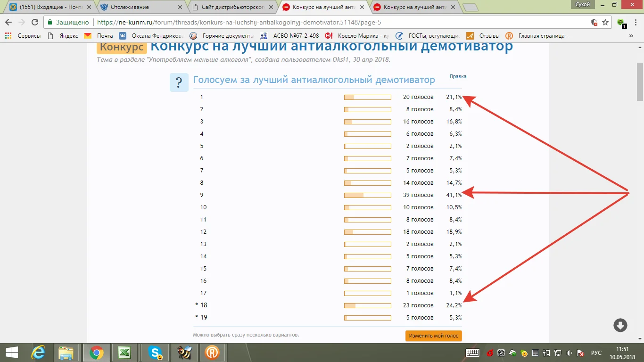This screenshot has height=362, width=644.
Task: Open the Skype icon in the taskbar
Action: pos(155,352)
